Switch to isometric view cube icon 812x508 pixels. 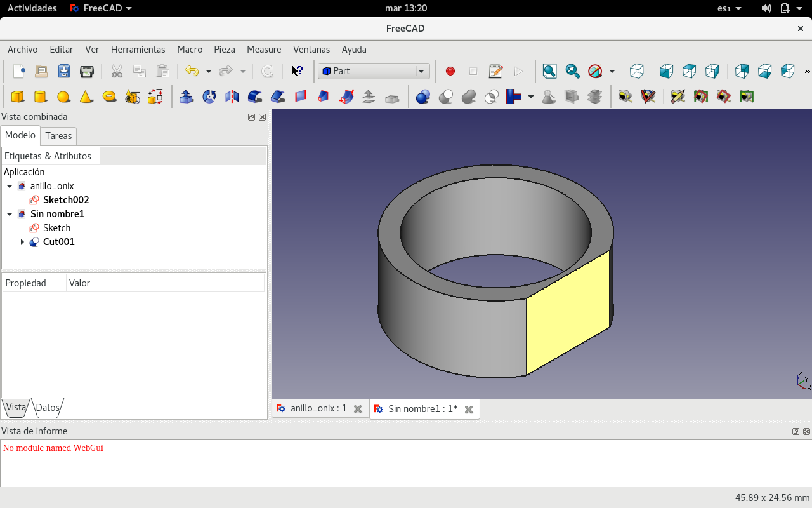637,71
